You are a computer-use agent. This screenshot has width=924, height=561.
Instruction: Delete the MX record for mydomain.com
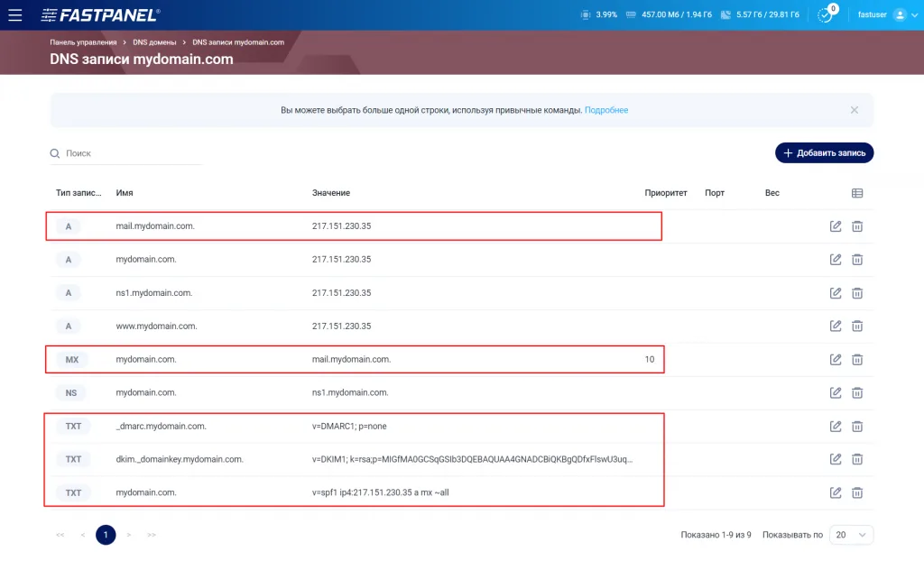pos(857,360)
